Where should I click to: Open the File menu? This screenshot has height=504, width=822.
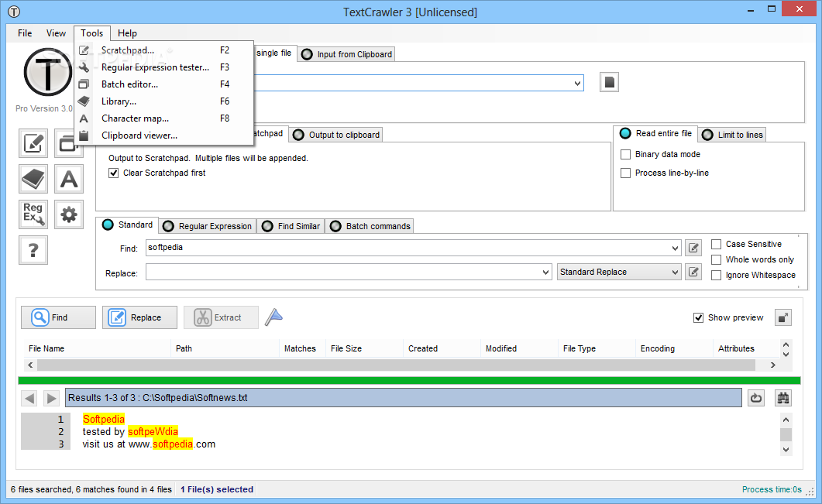tap(25, 33)
